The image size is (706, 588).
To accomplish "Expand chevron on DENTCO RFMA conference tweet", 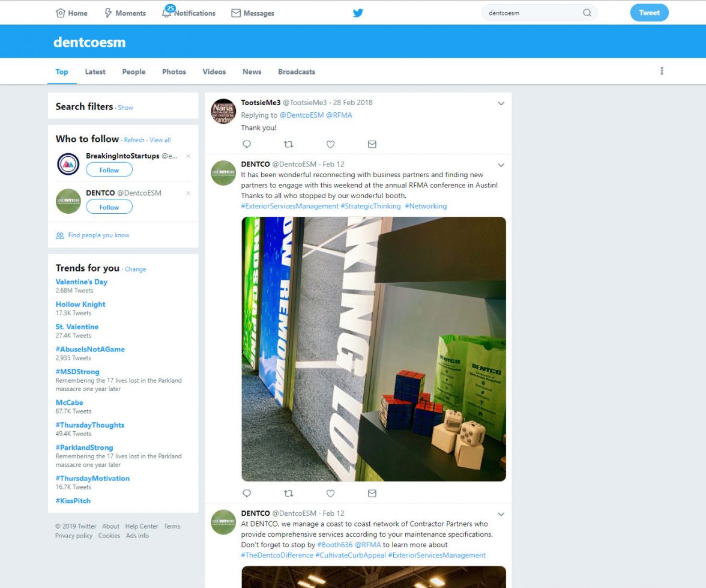I will coord(501,165).
